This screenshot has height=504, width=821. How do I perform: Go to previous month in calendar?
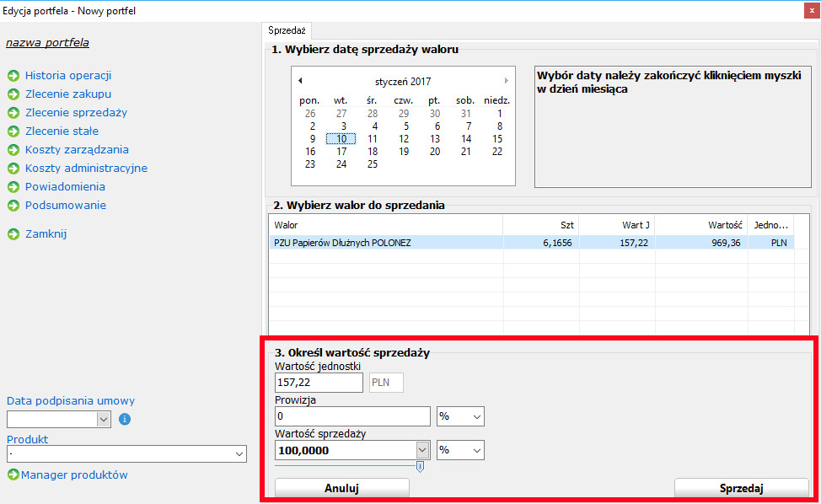click(x=300, y=81)
